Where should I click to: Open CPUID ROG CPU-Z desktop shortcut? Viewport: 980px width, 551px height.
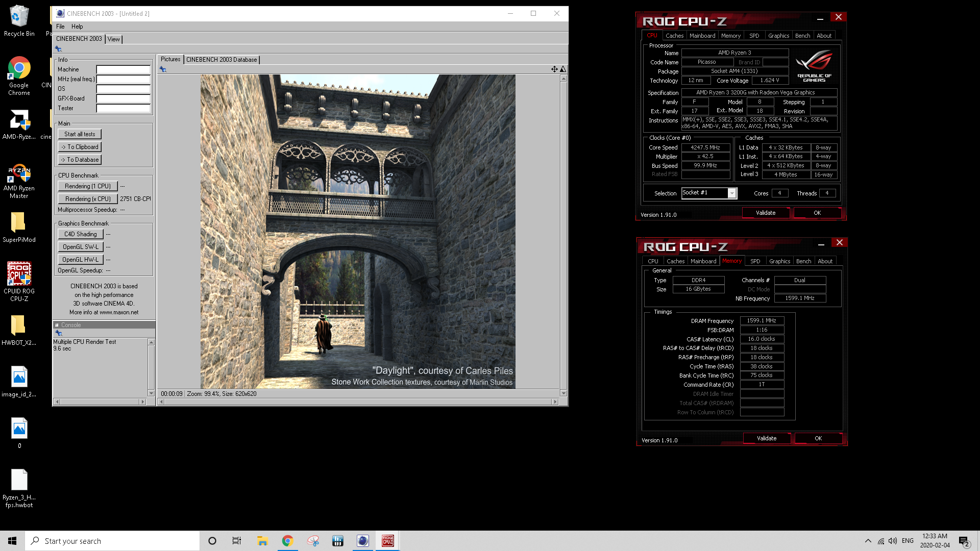tap(19, 282)
